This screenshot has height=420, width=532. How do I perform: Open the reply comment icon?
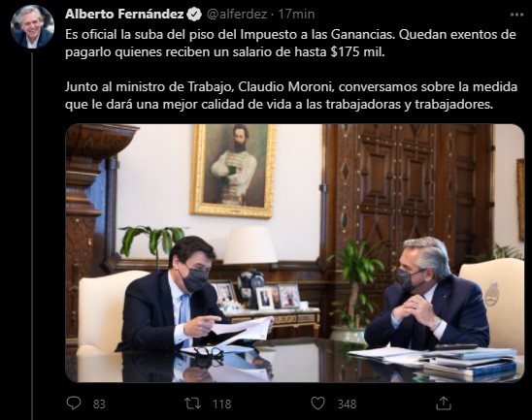pos(74,404)
